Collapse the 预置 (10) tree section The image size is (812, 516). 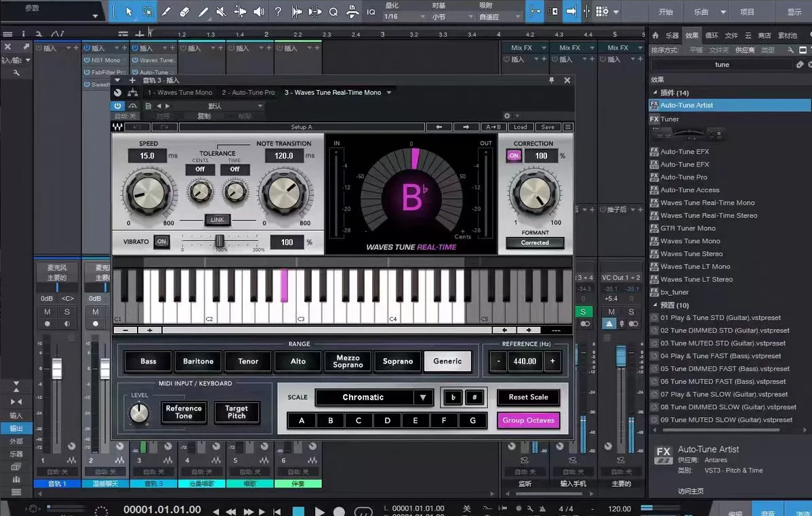[655, 305]
